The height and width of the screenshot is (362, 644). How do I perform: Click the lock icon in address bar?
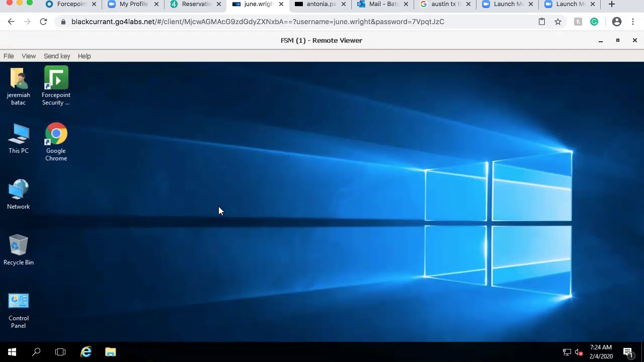[x=63, y=22]
